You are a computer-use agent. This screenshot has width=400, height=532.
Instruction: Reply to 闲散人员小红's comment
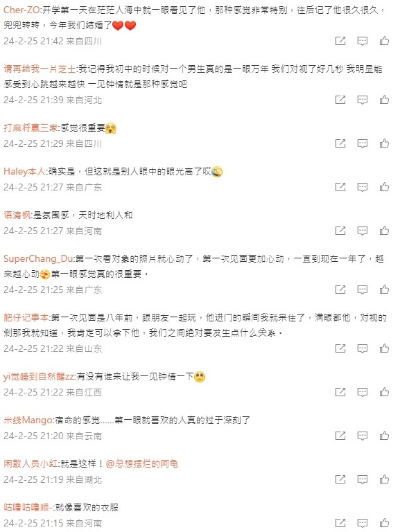point(363,480)
